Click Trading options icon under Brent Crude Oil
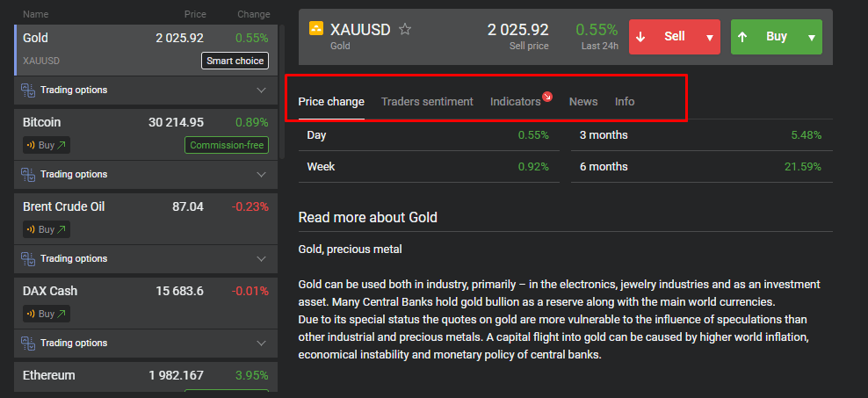The image size is (868, 398). point(28,259)
